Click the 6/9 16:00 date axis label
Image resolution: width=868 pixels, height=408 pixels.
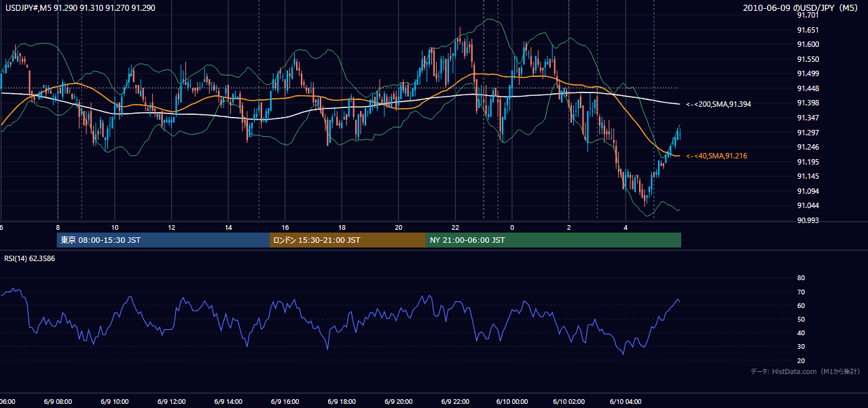[x=285, y=402]
